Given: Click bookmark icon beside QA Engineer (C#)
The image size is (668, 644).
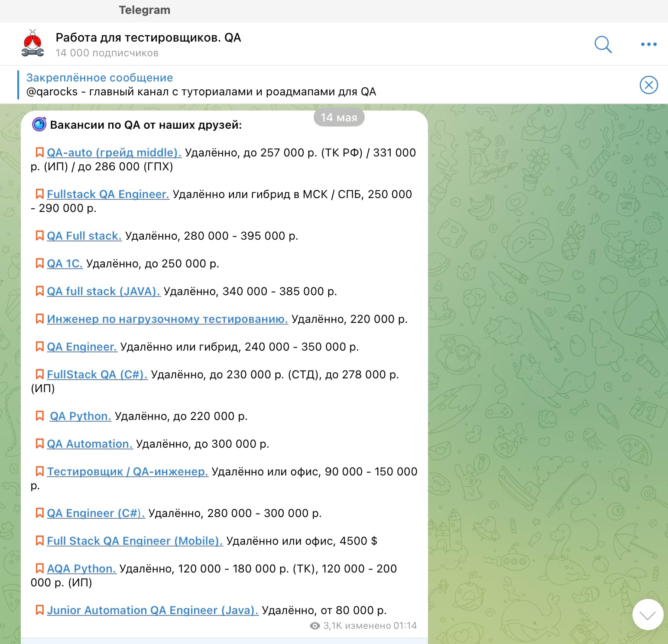Looking at the screenshot, I should point(39,513).
